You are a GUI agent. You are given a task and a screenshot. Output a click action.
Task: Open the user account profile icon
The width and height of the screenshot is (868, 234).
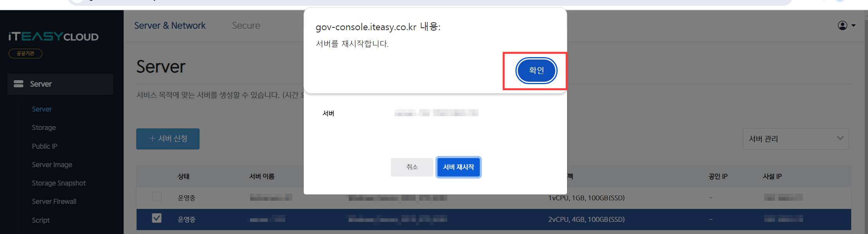pyautogui.click(x=843, y=25)
